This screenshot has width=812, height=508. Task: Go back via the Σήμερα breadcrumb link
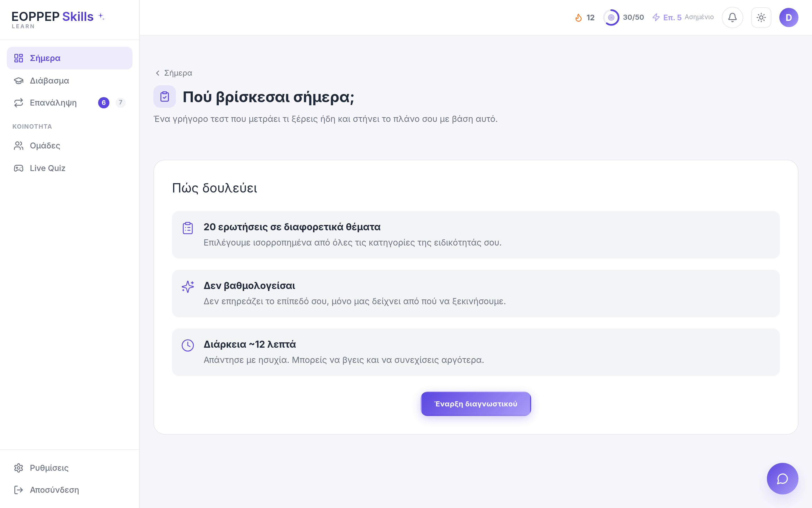(x=178, y=73)
